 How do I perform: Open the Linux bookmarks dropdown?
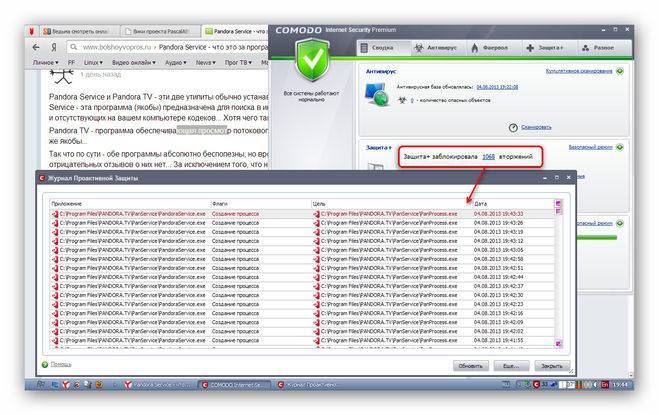(x=93, y=62)
